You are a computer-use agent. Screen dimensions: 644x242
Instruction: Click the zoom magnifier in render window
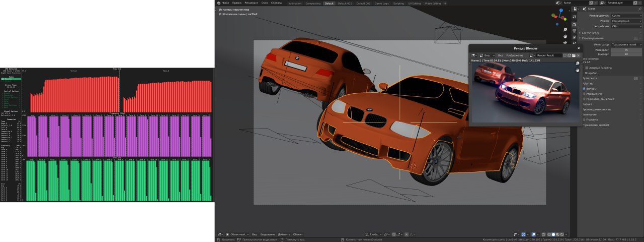click(x=578, y=64)
